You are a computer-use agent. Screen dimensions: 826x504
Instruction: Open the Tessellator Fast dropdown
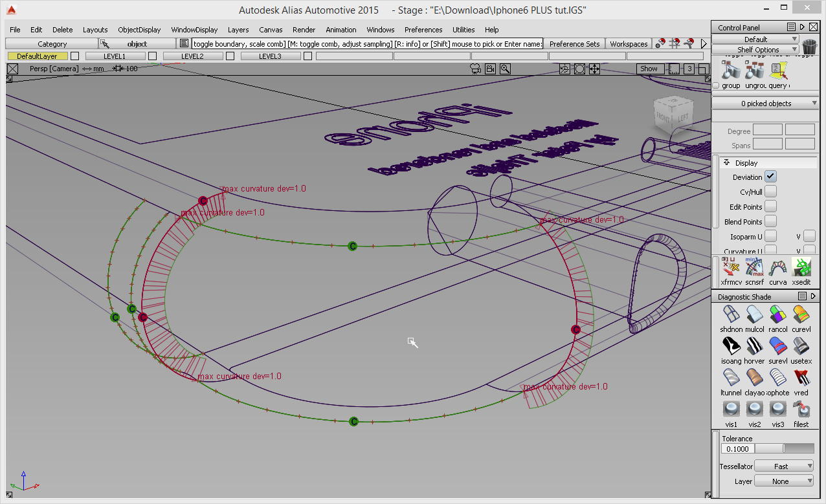tap(784, 466)
